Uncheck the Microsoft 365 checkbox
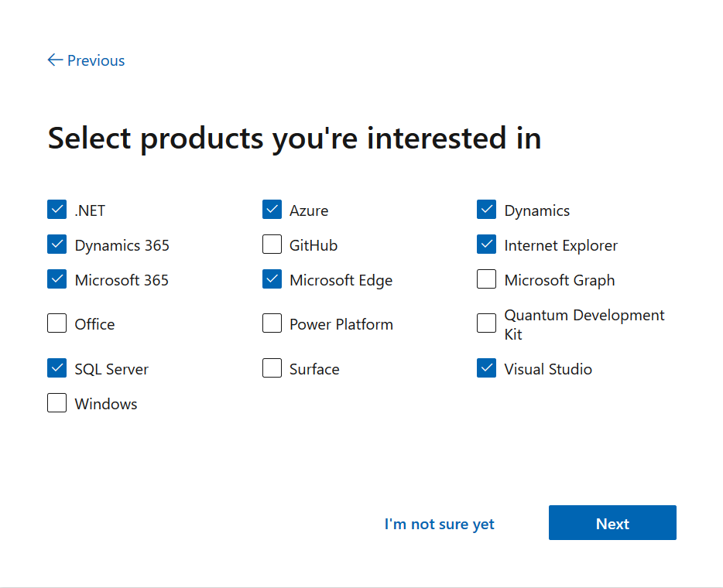Image resolution: width=723 pixels, height=588 pixels. tap(57, 279)
